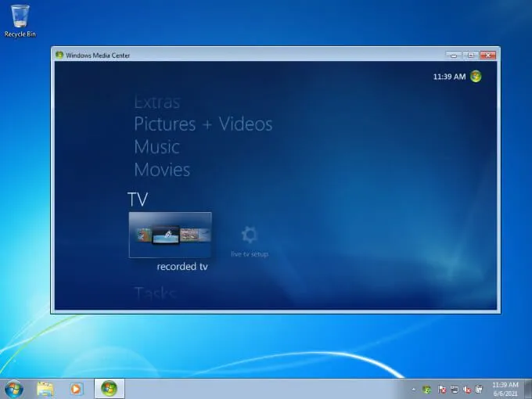The height and width of the screenshot is (399, 532).
Task: Open the recorded tv thumbnail tile
Action: [x=171, y=235]
